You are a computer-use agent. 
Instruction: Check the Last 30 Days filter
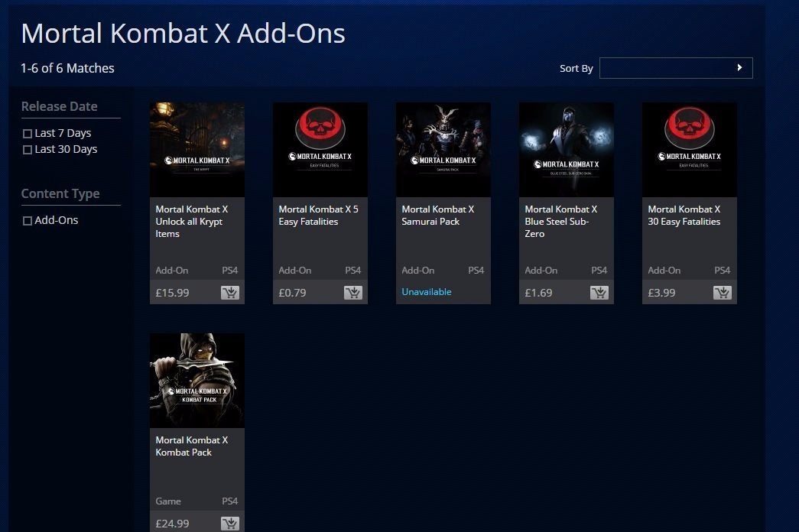coord(28,150)
